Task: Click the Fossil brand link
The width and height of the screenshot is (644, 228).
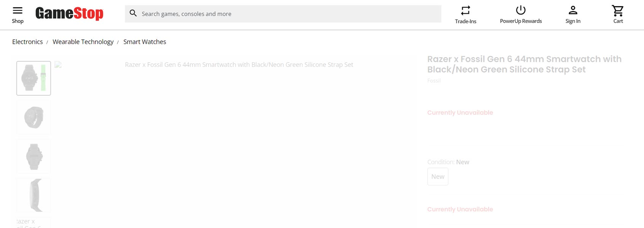Action: click(434, 81)
